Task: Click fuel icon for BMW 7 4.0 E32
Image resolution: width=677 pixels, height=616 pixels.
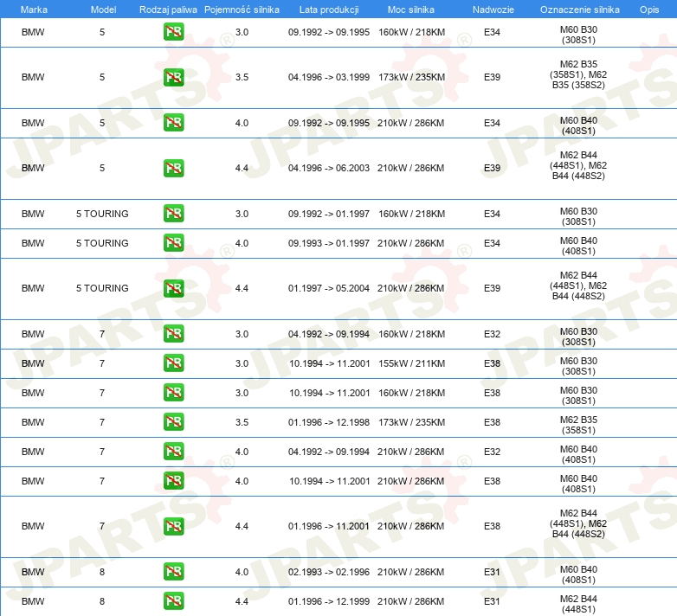Action: coord(173,452)
